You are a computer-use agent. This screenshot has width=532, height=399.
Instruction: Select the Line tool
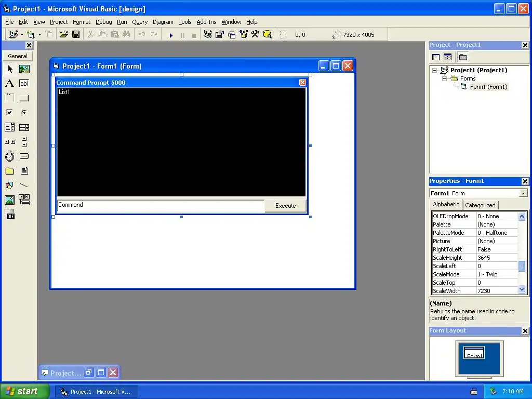24,185
